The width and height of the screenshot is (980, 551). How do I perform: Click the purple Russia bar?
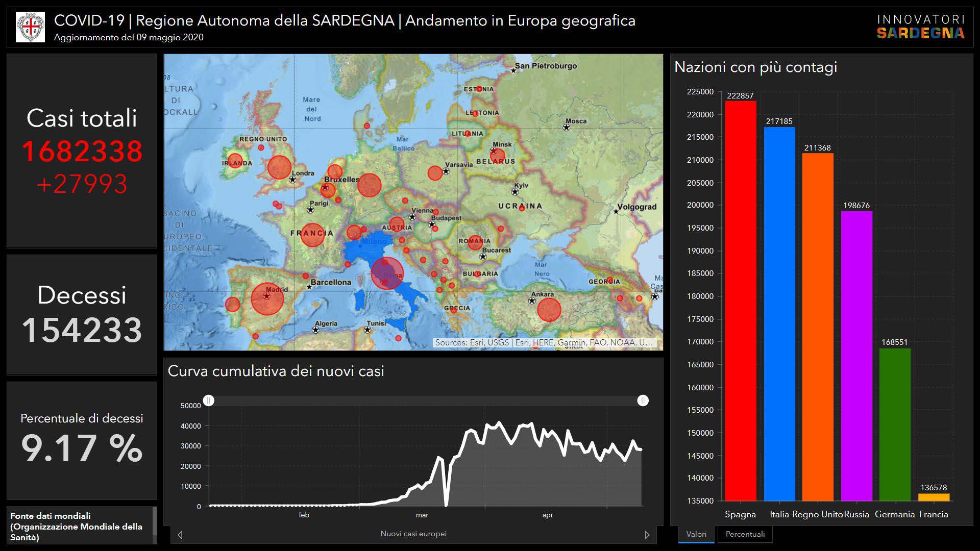click(x=856, y=356)
